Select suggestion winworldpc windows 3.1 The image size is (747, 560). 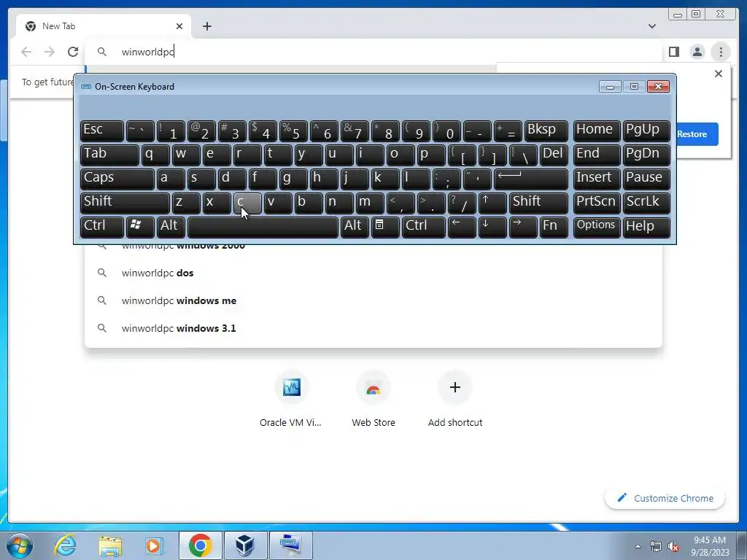tap(373, 328)
